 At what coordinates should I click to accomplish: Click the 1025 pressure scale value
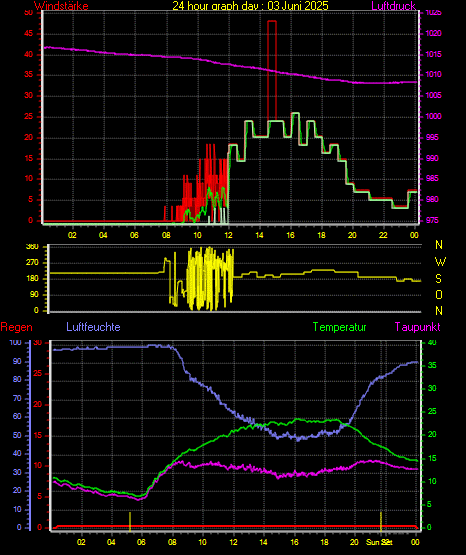click(433, 13)
